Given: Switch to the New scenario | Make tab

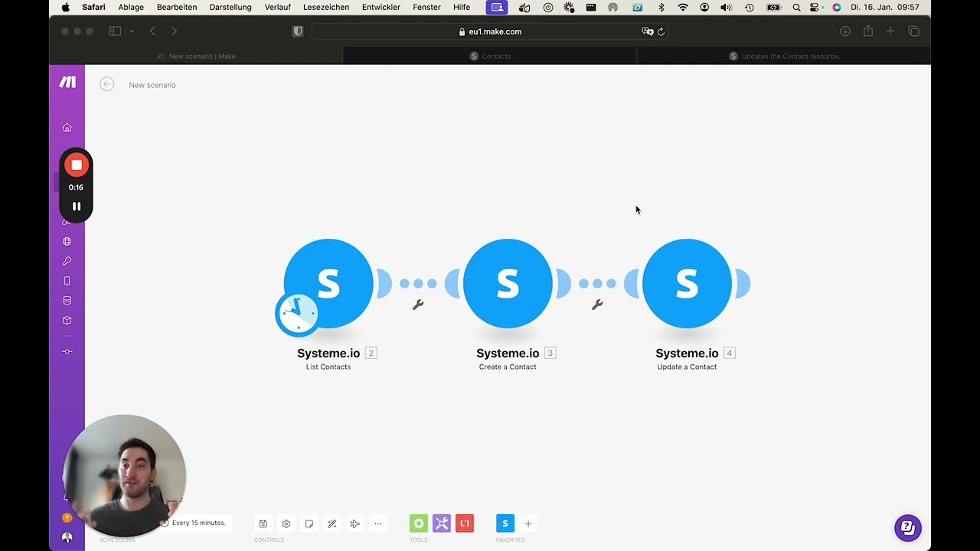Looking at the screenshot, I should pos(196,56).
